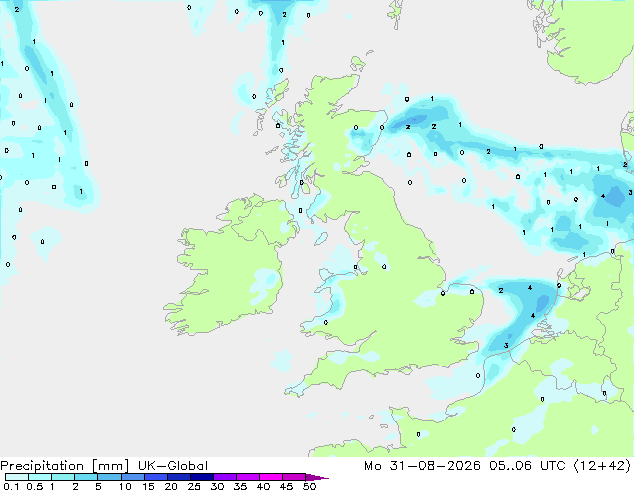Click the Orkney Islands north of Scotland
This screenshot has height=490, width=634.
point(358,63)
